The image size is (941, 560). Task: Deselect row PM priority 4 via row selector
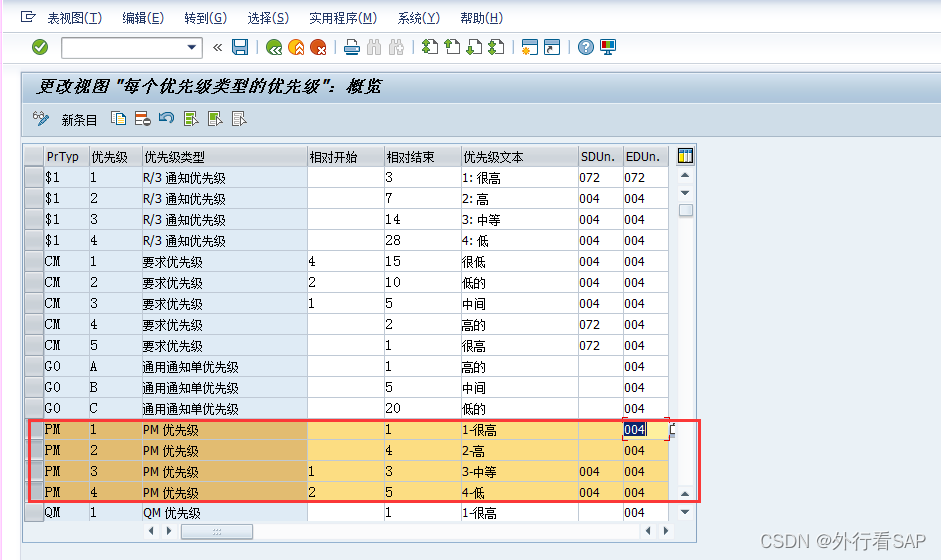click(x=35, y=492)
